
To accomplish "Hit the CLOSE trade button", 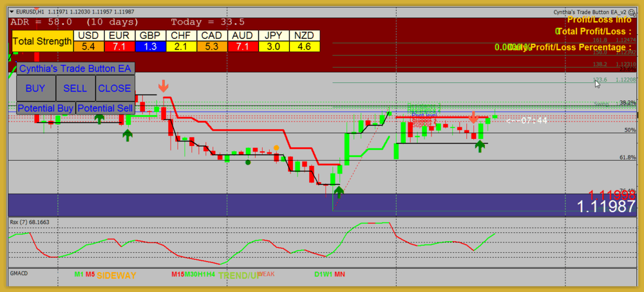I will (x=115, y=88).
